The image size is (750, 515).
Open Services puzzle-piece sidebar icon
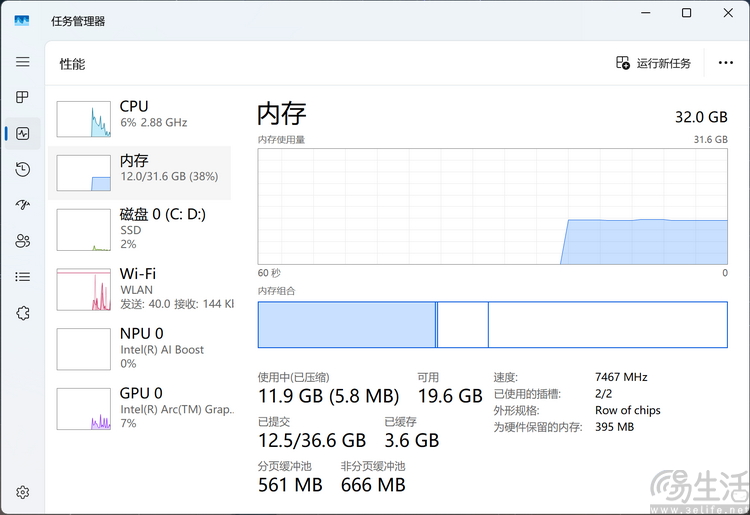(22, 313)
